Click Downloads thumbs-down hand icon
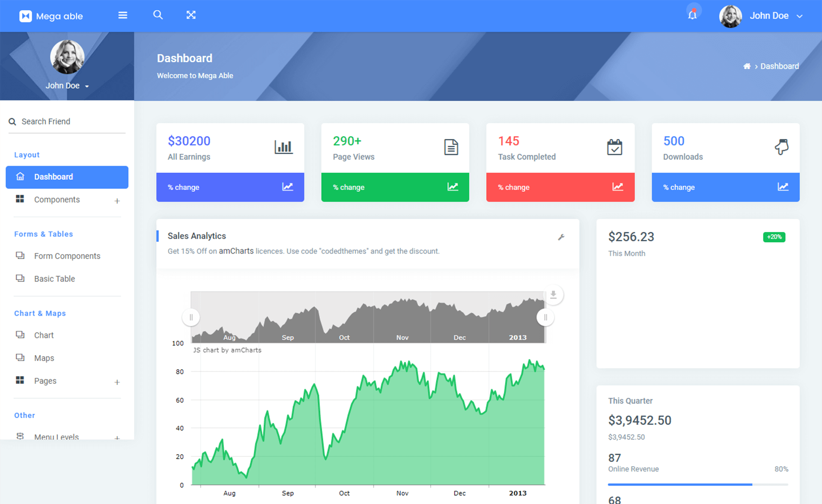The width and height of the screenshot is (822, 504). 781,147
